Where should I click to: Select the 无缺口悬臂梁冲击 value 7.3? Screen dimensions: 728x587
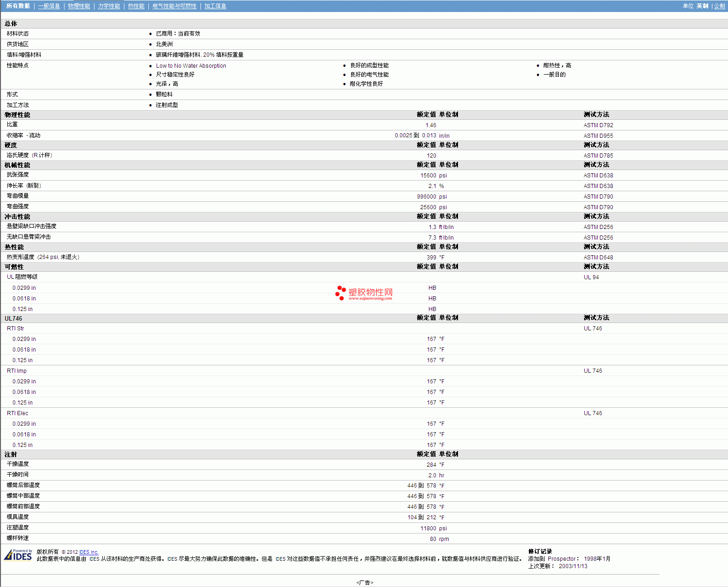[432, 238]
